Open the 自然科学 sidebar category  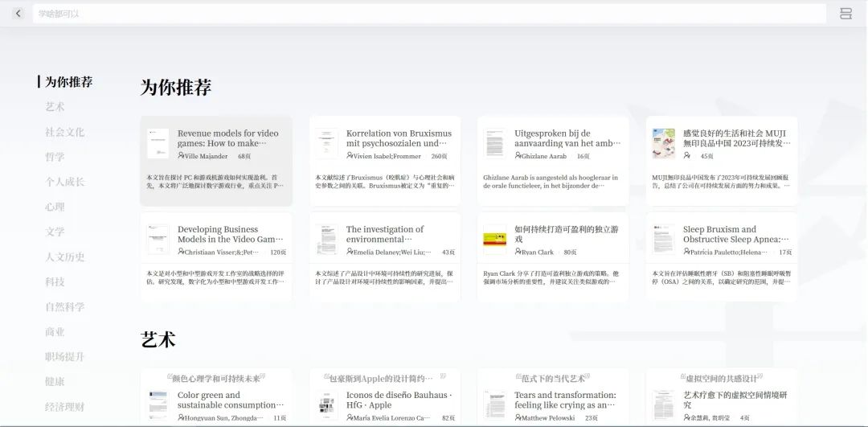tap(65, 306)
